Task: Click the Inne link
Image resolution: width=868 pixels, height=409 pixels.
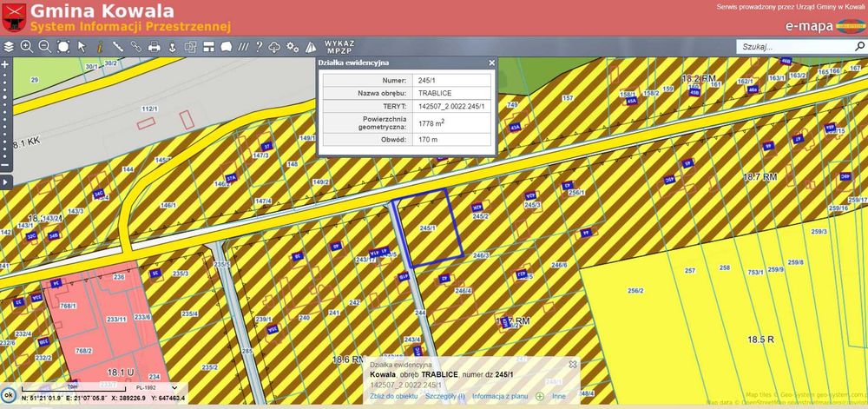Action: point(559,396)
